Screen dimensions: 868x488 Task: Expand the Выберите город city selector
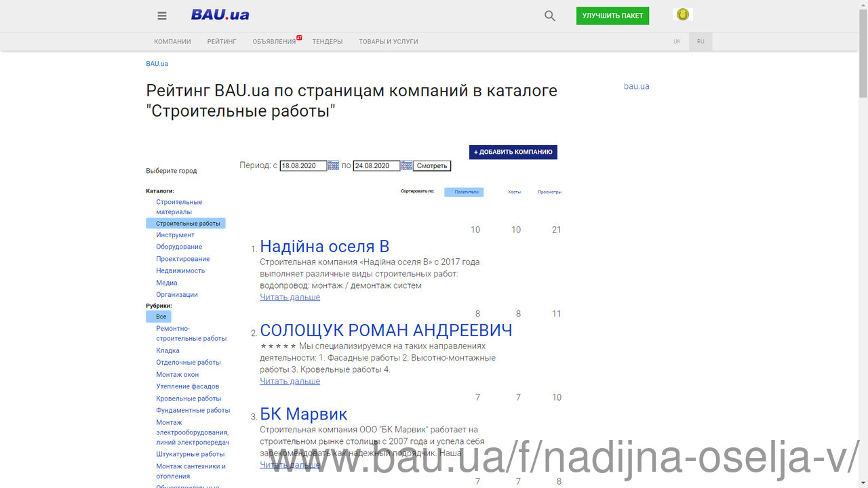172,171
